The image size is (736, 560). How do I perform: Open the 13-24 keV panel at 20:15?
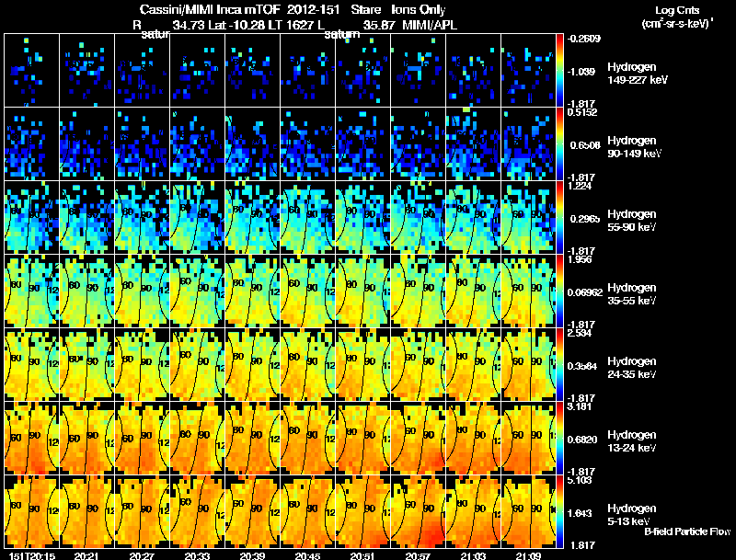(31, 438)
